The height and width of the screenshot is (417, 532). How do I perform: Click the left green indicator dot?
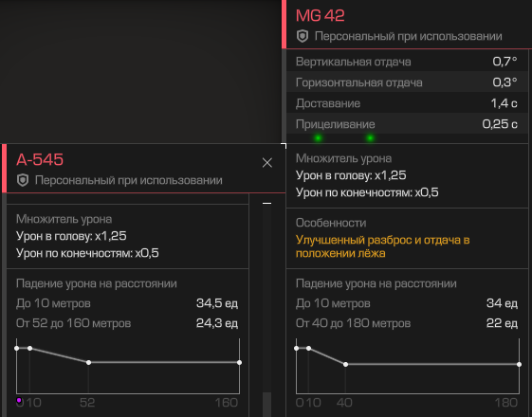point(318,138)
